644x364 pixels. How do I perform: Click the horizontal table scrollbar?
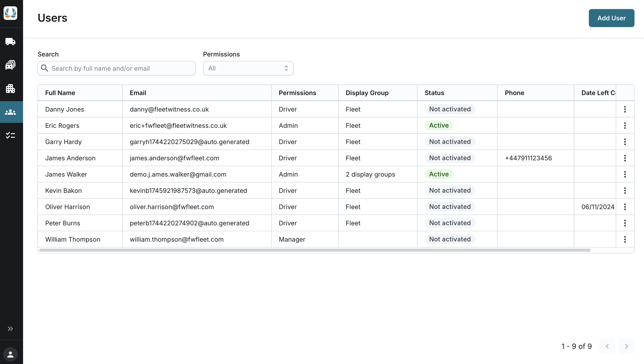315,250
